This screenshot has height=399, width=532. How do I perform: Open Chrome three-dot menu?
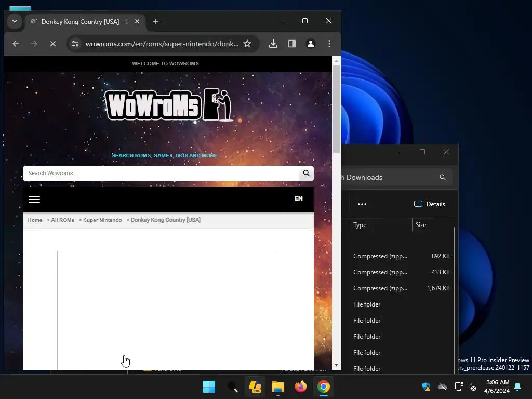coord(329,44)
